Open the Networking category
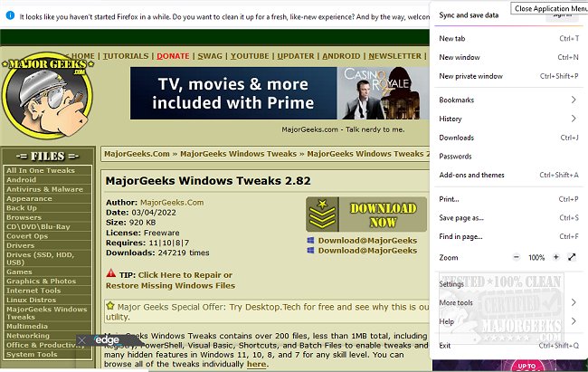 click(47, 335)
